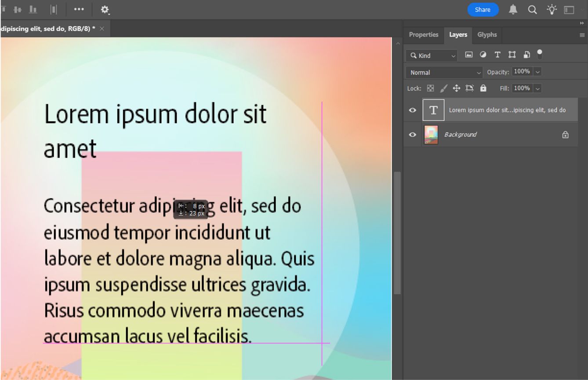Click the Share button

pos(483,9)
